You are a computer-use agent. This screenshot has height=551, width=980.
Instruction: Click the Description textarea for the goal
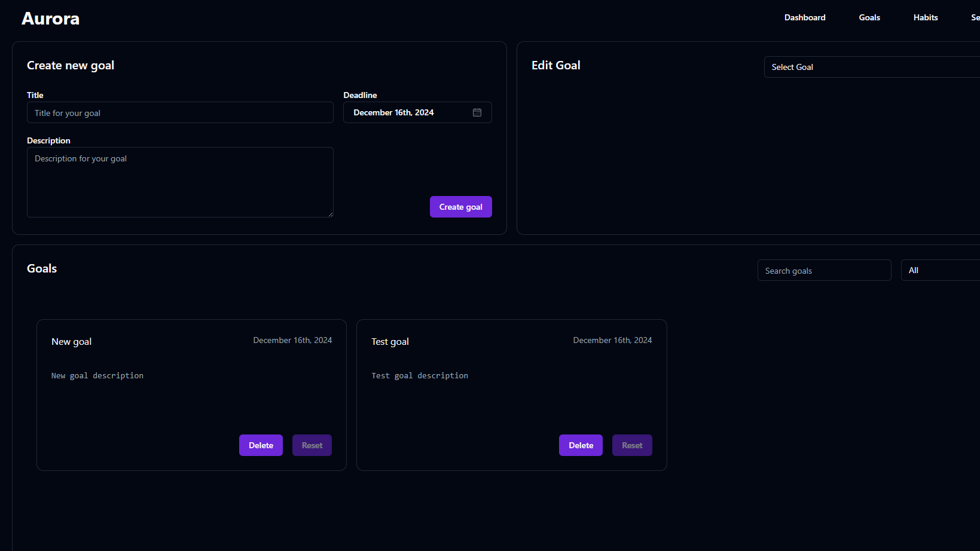click(x=179, y=182)
